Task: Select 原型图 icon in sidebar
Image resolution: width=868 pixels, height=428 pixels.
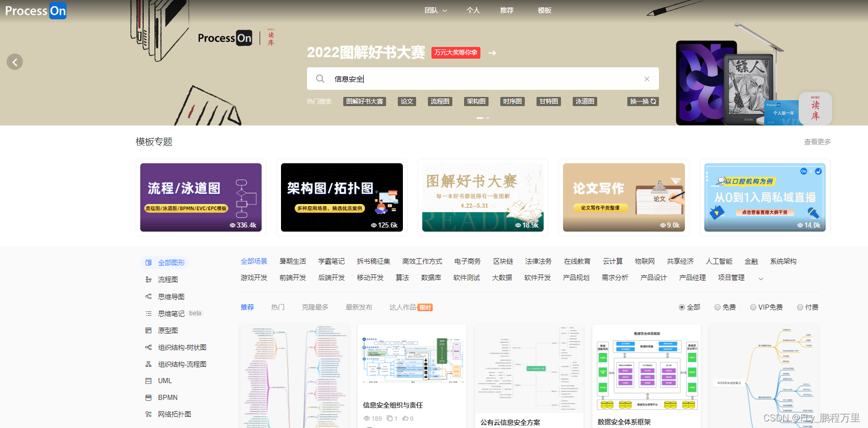Action: pyautogui.click(x=148, y=331)
